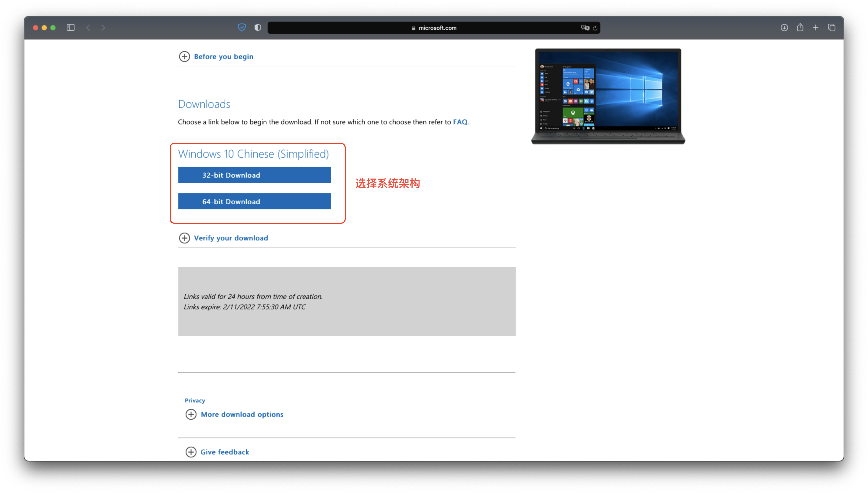868x493 pixels.
Task: Open the FAQ link
Action: pyautogui.click(x=460, y=122)
